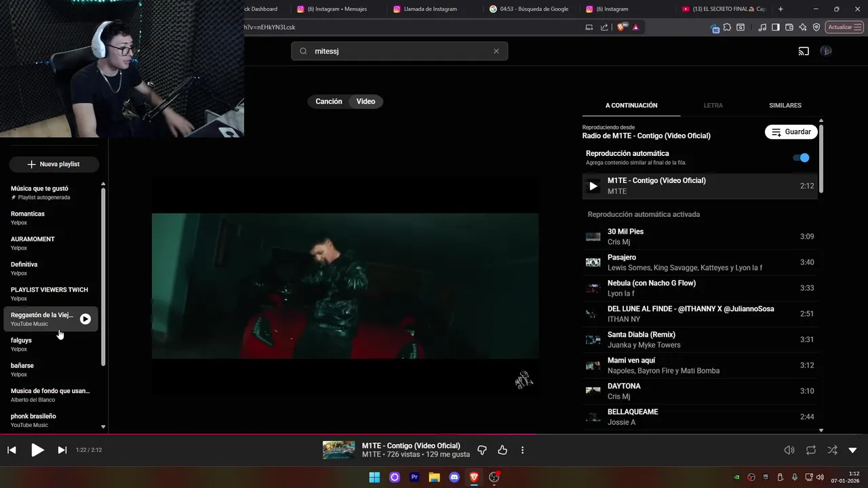The height and width of the screenshot is (488, 868).
Task: Play the Reggaetón de la Vieja playlist button
Action: pyautogui.click(x=85, y=319)
